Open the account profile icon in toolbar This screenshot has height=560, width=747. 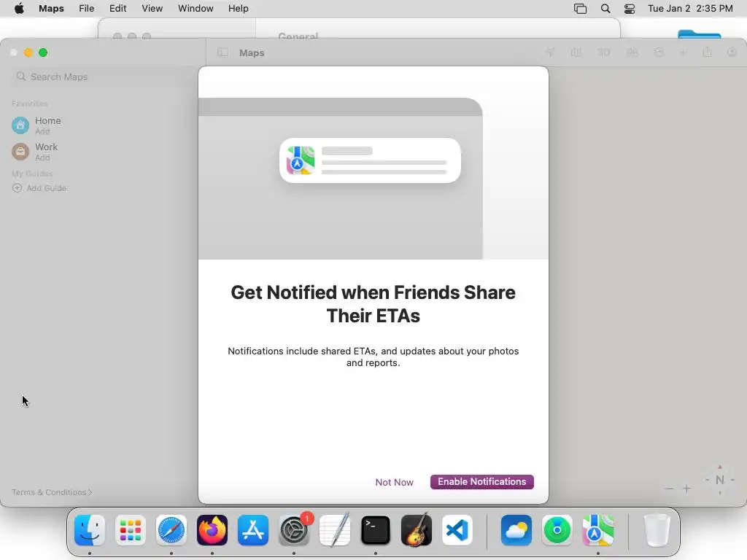pos(732,52)
